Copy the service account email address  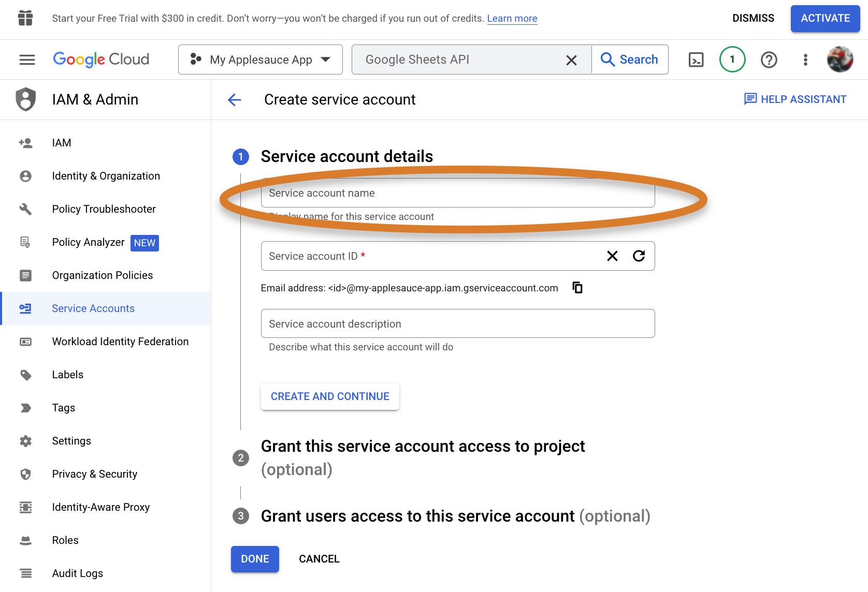point(577,287)
